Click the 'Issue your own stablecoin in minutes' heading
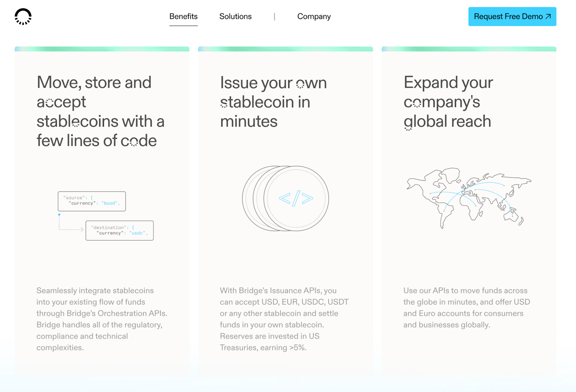 273,102
